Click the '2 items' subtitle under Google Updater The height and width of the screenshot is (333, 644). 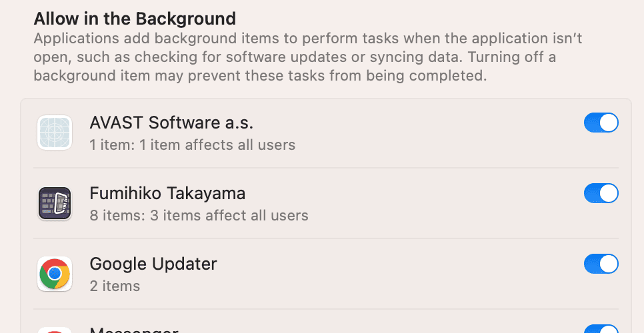[x=115, y=286]
